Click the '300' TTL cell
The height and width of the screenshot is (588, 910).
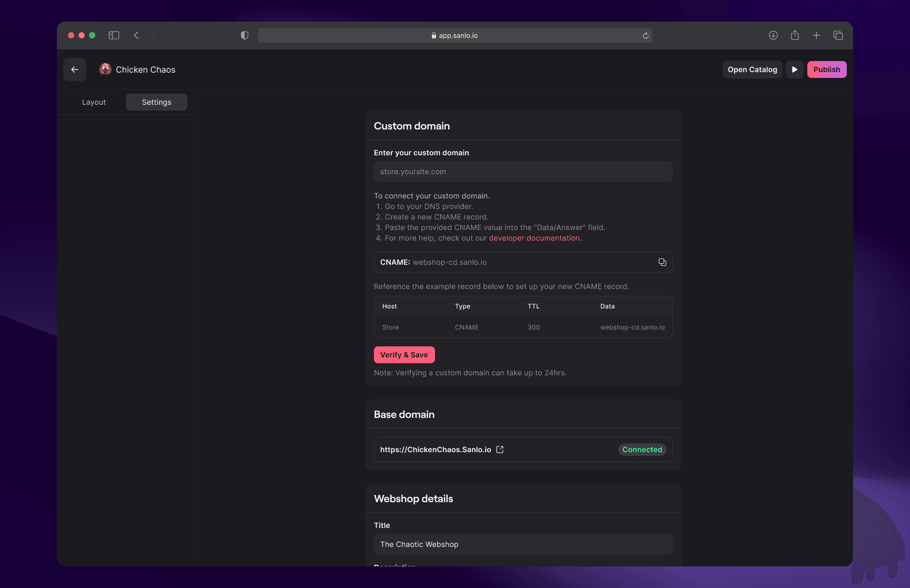click(533, 327)
